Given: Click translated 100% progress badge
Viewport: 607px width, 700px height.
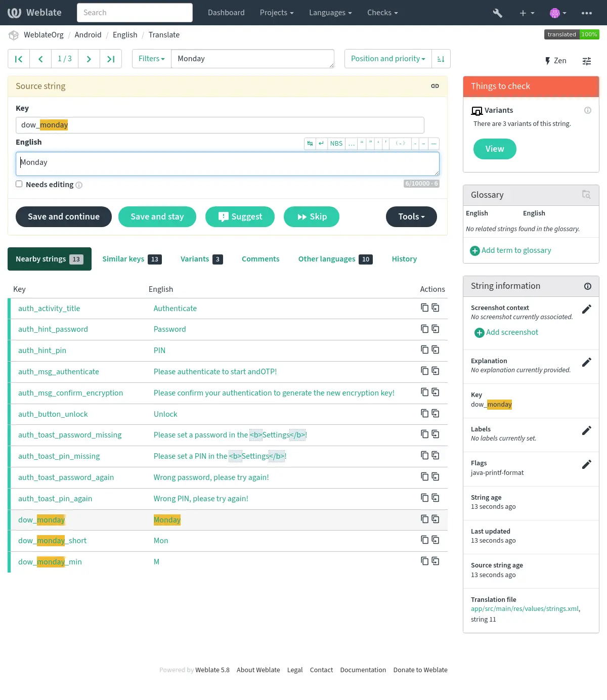Looking at the screenshot, I should (572, 34).
